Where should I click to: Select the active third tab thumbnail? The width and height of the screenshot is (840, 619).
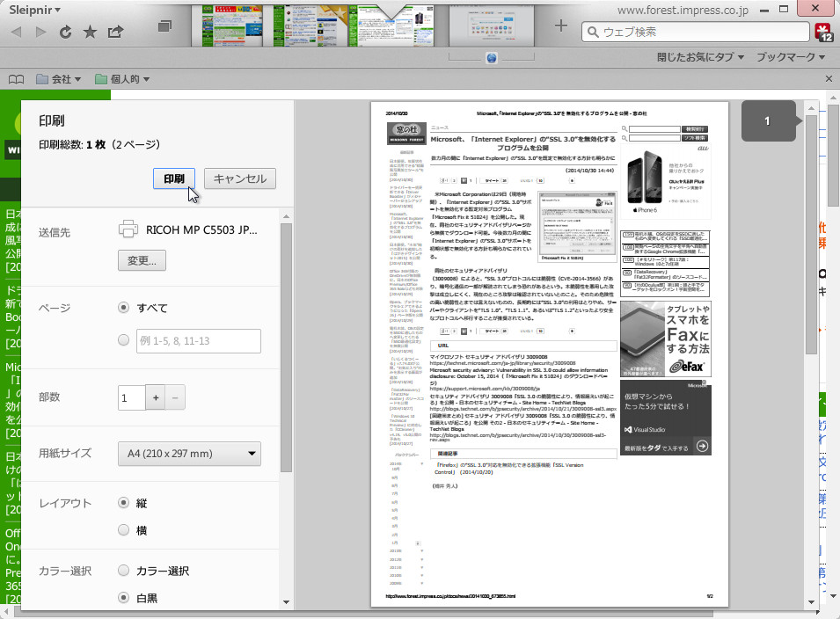pyautogui.click(x=391, y=26)
